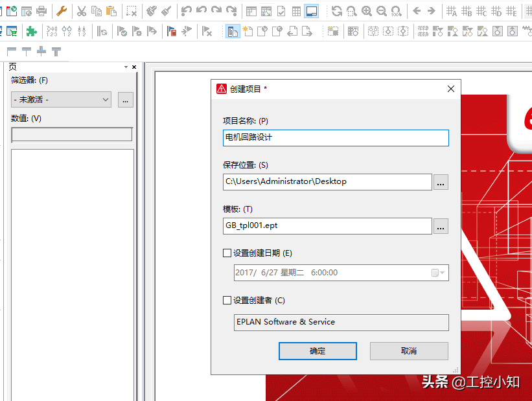Open settings with the wrench icon
This screenshot has height=401, width=532.
tap(62, 11)
